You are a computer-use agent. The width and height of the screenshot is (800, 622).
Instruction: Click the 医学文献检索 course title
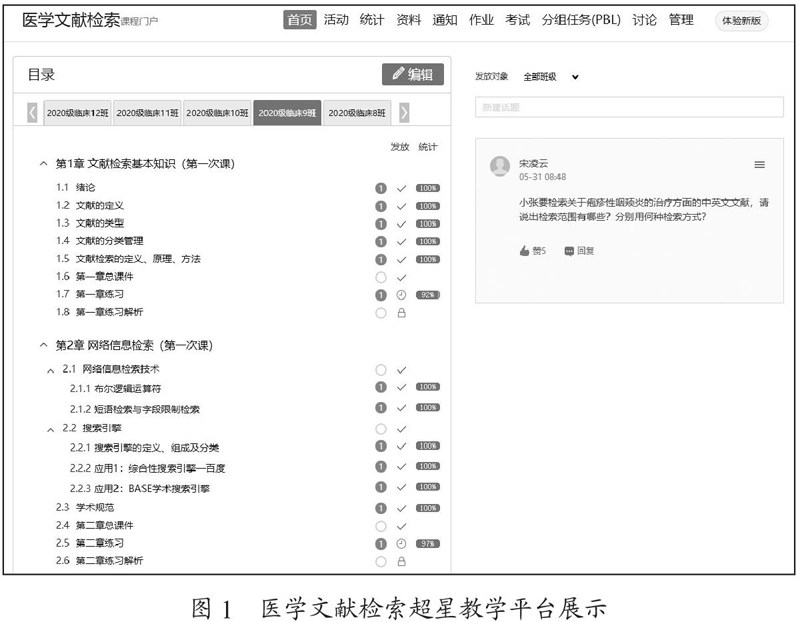point(71,20)
